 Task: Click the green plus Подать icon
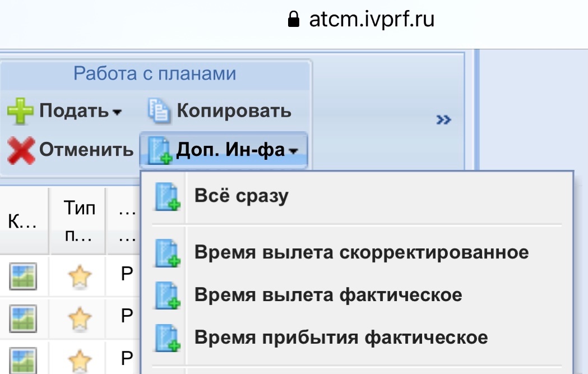tap(21, 110)
